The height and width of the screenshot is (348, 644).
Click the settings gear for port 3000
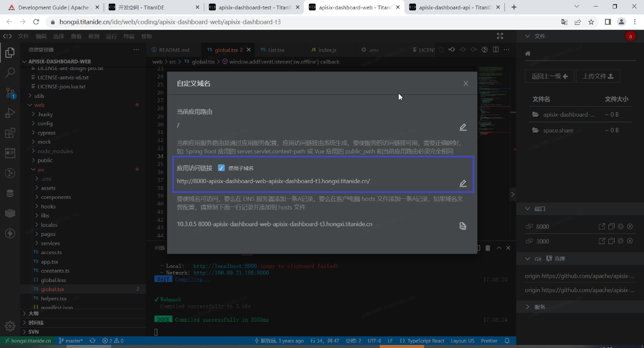620,241
